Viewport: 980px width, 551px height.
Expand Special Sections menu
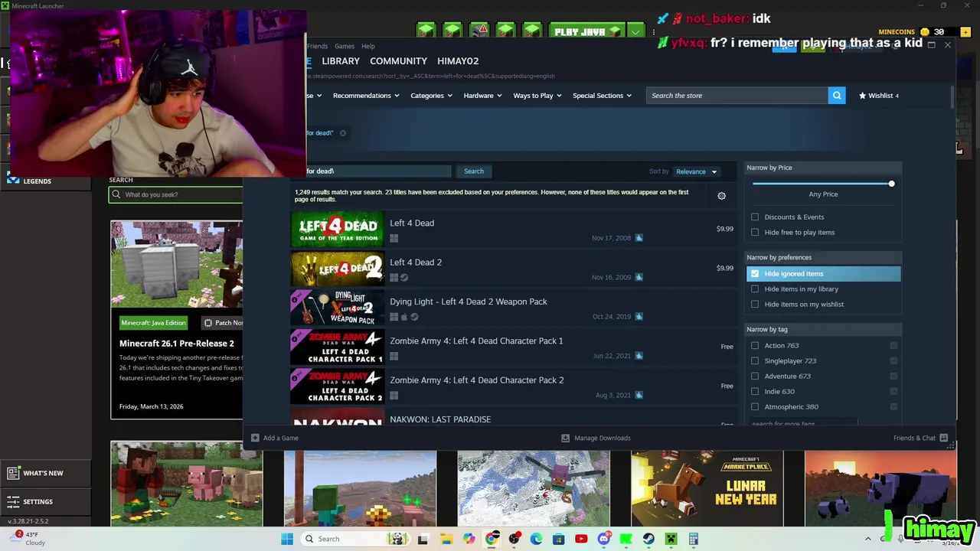603,96
